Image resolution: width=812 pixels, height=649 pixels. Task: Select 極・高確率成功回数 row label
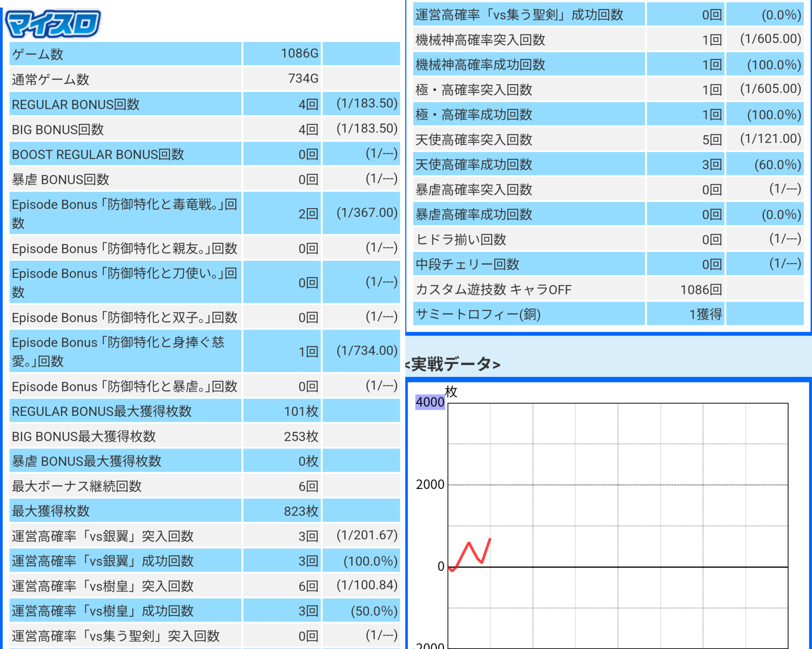tap(474, 115)
